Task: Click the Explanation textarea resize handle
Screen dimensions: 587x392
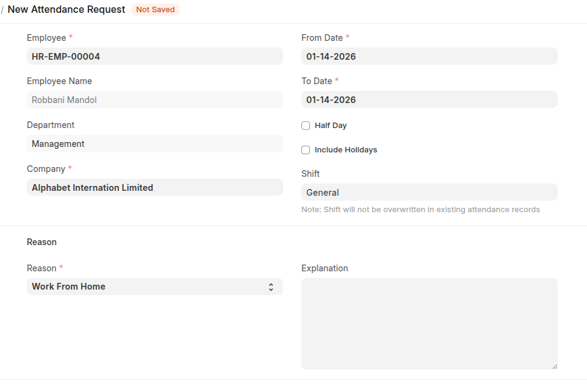Action: pos(554,366)
